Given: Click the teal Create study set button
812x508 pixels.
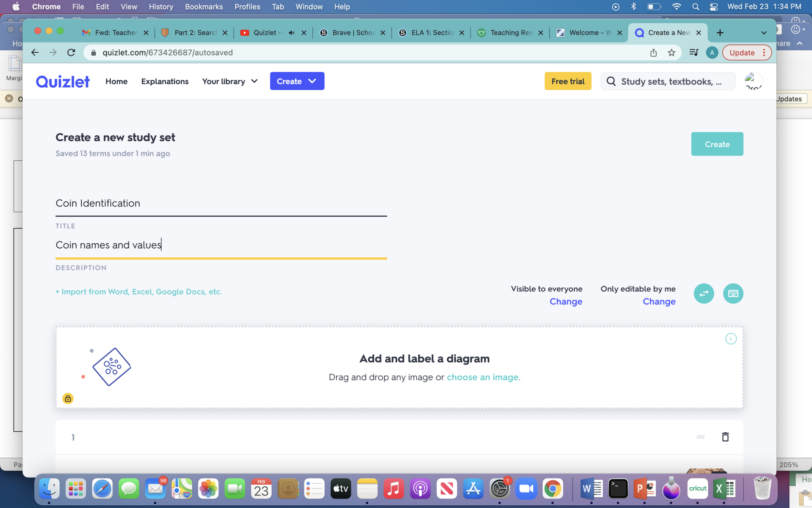Looking at the screenshot, I should pos(717,144).
